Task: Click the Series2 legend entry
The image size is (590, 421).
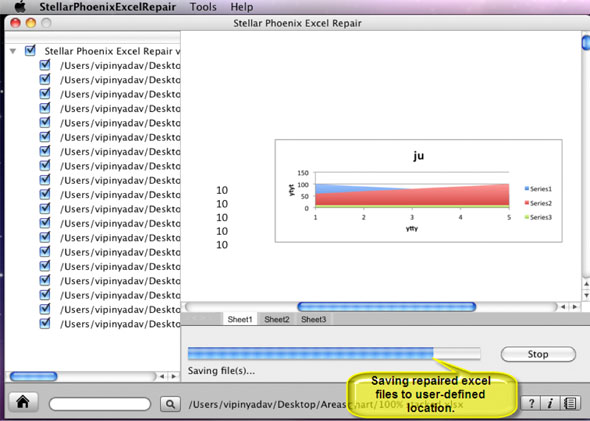Action: [x=538, y=203]
